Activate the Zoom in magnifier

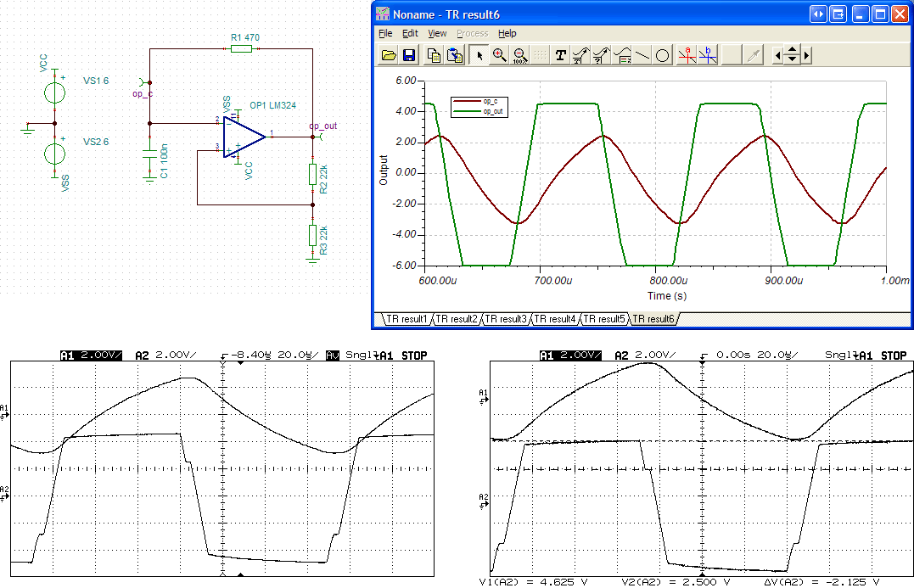click(x=500, y=55)
